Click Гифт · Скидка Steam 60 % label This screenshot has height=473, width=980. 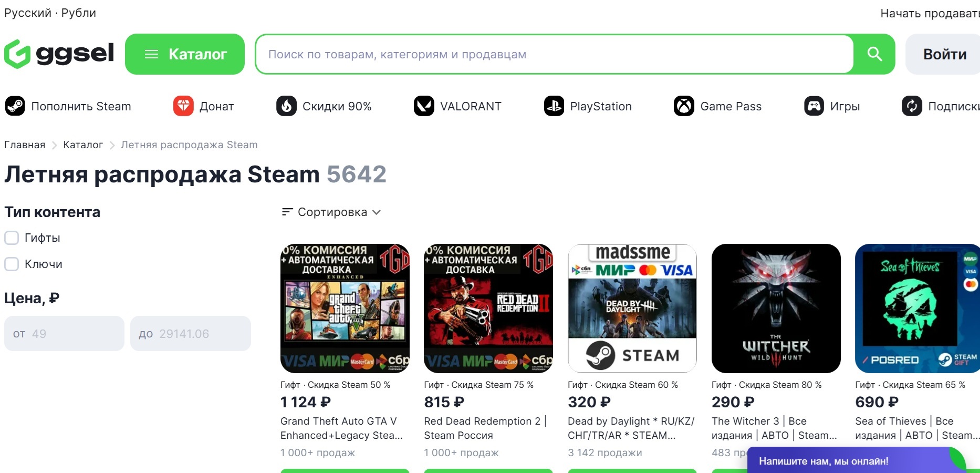tap(623, 385)
